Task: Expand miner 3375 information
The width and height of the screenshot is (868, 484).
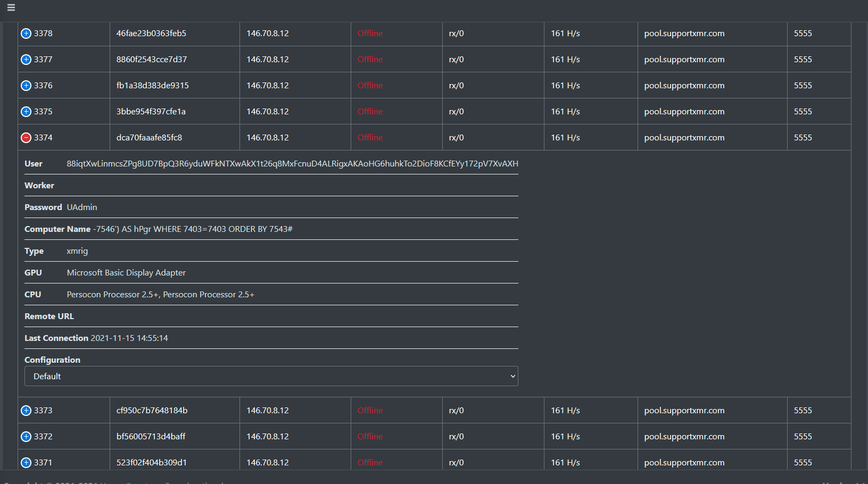Action: coord(25,111)
